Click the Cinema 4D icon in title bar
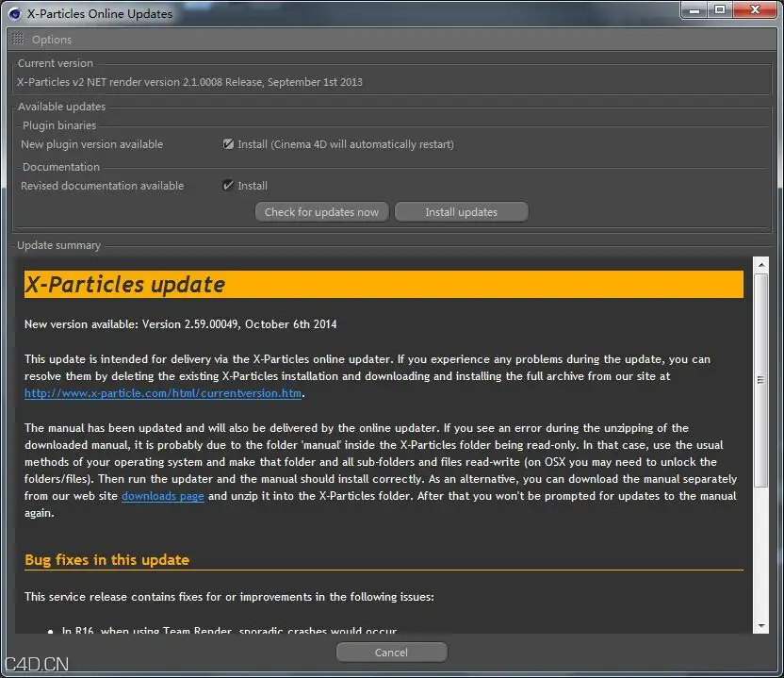Viewport: 784px width, 678px height. pyautogui.click(x=15, y=13)
